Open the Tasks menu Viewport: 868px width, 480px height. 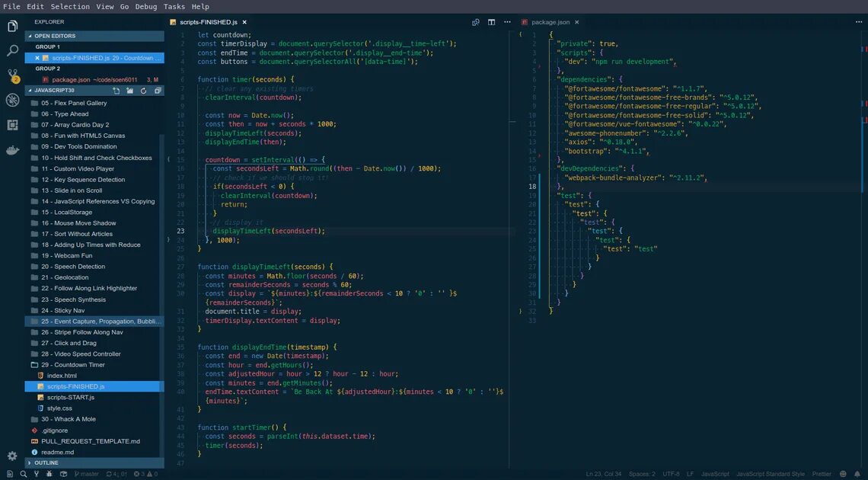[x=174, y=7]
